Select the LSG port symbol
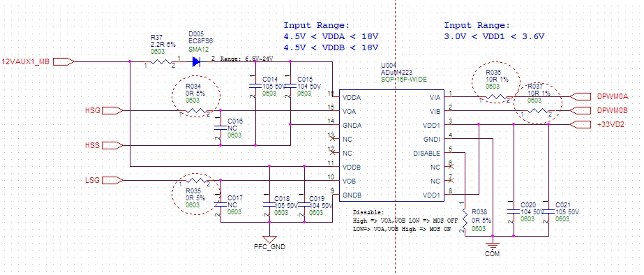Image resolution: width=644 pixels, height=275 pixels. [112, 181]
